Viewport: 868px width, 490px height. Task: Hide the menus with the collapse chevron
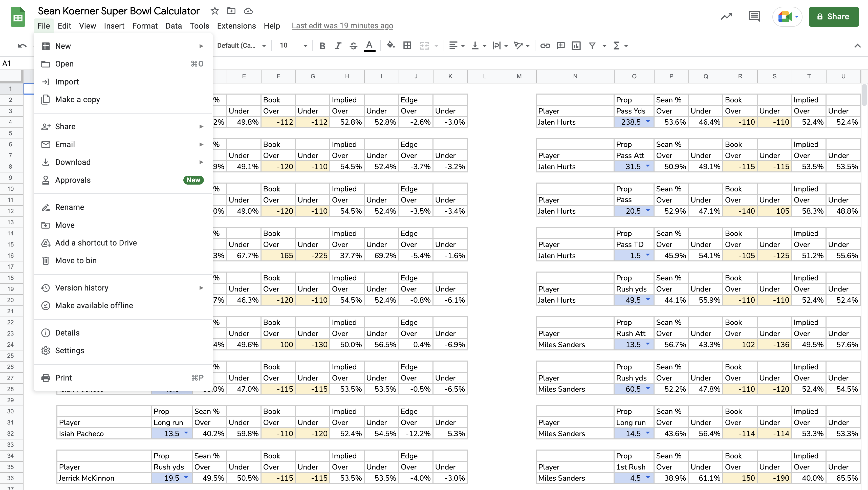point(857,46)
